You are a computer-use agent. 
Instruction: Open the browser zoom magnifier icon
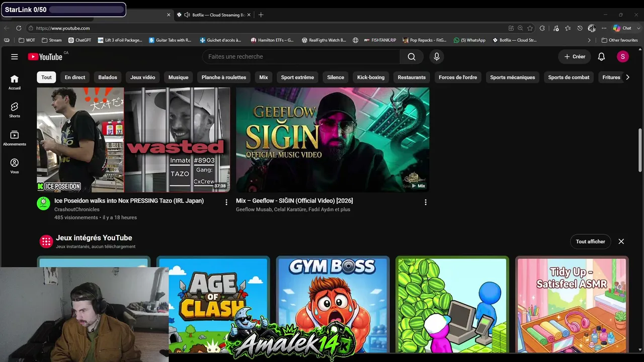[520, 28]
